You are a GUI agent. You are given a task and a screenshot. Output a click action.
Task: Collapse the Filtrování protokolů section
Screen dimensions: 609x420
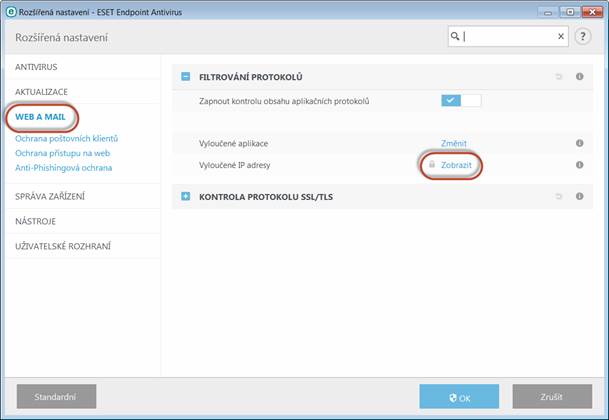[x=186, y=77]
